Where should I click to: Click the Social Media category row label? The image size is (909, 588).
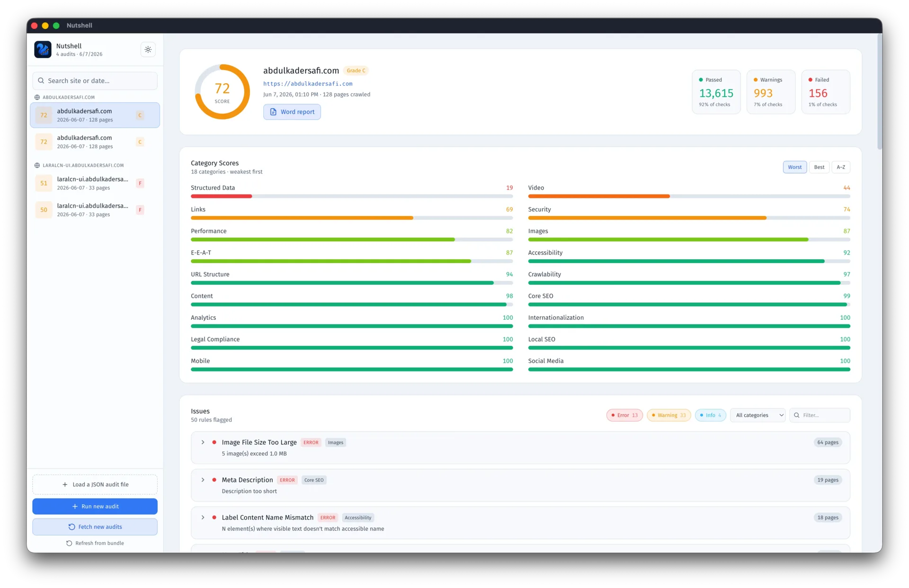point(546,361)
